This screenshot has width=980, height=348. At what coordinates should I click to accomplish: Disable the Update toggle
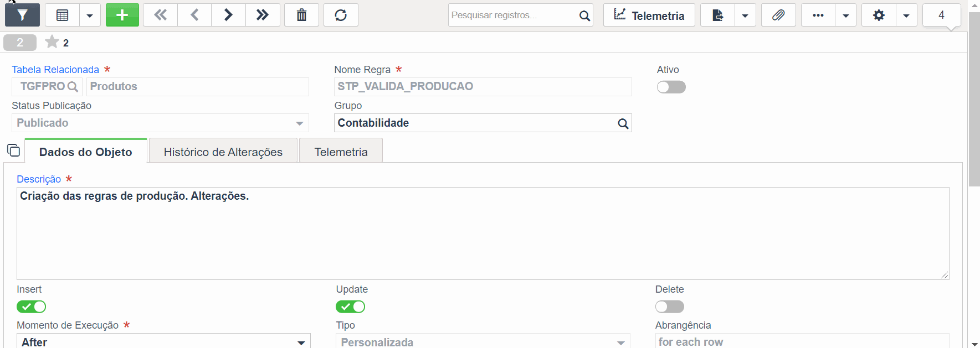point(350,307)
